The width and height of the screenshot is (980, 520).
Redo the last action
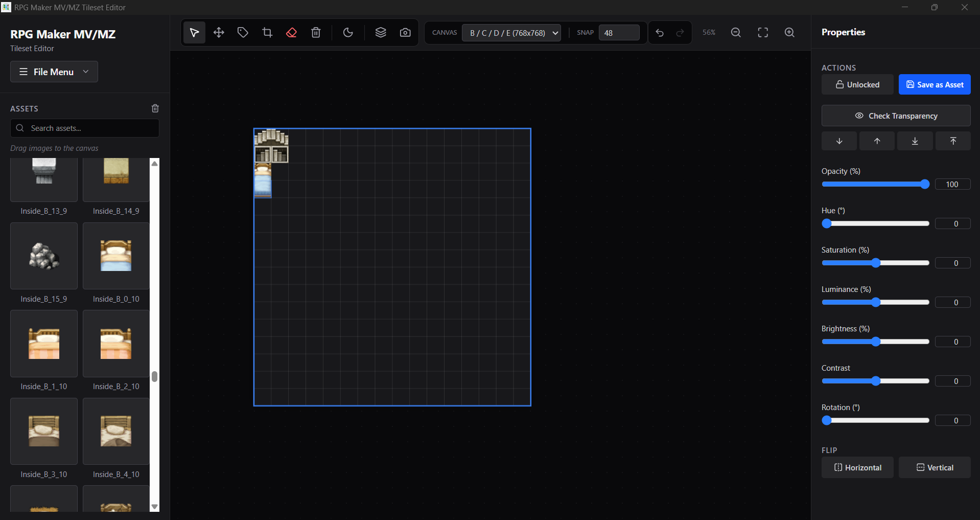tap(680, 33)
